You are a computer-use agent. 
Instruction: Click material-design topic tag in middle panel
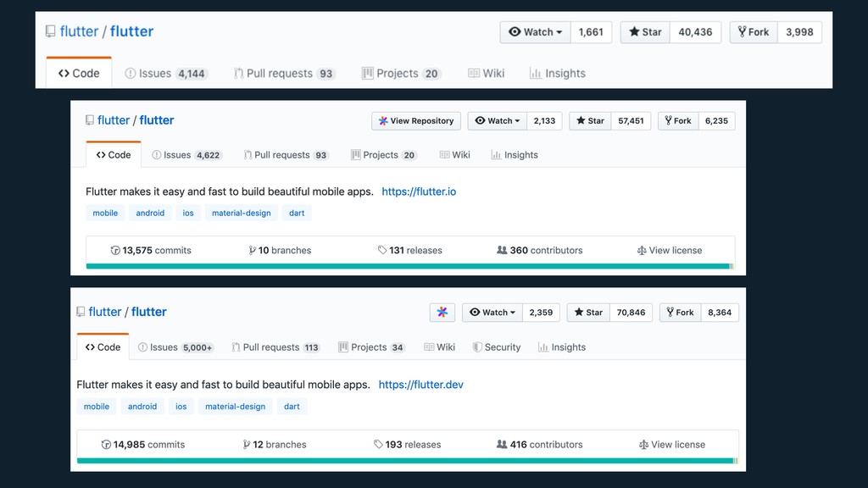(242, 213)
